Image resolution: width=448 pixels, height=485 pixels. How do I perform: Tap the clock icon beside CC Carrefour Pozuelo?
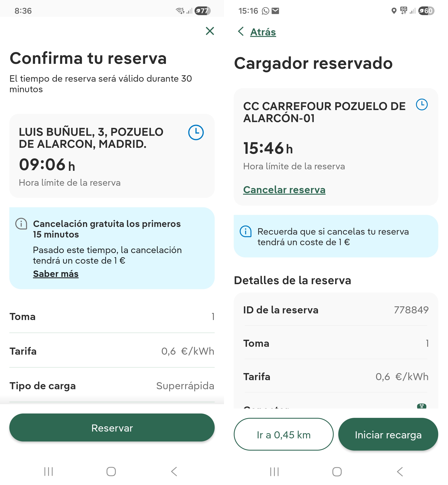coord(422,105)
